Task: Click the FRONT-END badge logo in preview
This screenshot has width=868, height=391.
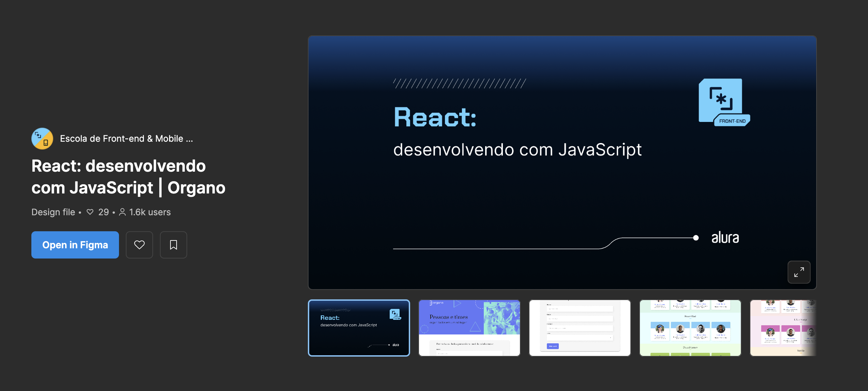Action: click(724, 102)
